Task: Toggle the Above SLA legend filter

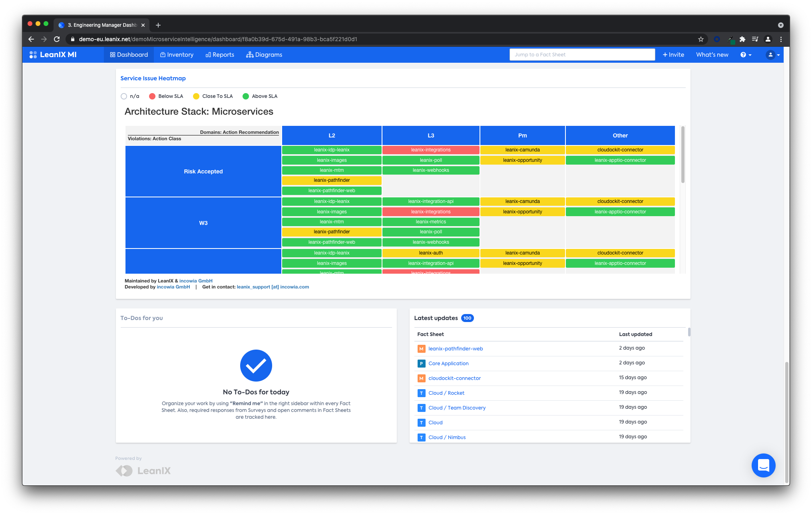Action: click(246, 96)
